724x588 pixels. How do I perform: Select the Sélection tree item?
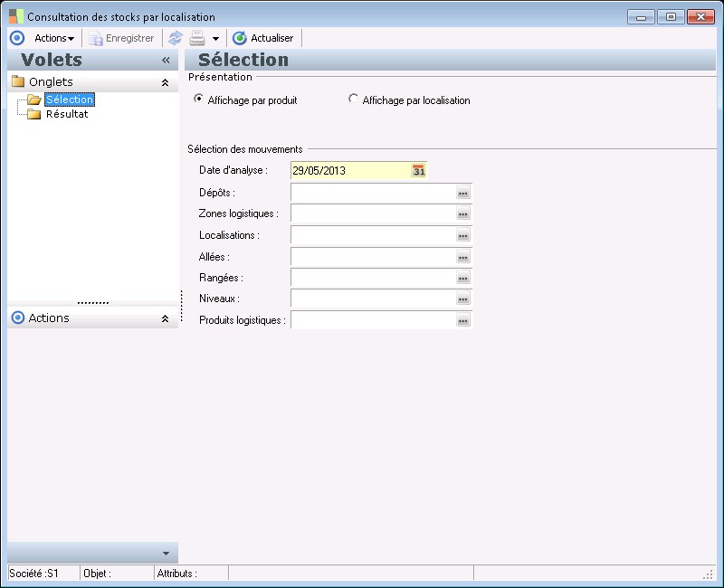[70, 100]
